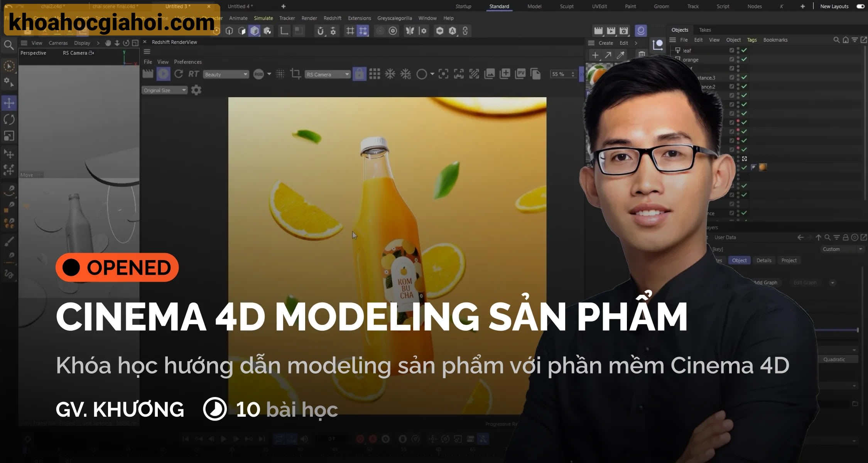Click the Project button in the attributes panel
The height and width of the screenshot is (463, 868).
tap(789, 260)
